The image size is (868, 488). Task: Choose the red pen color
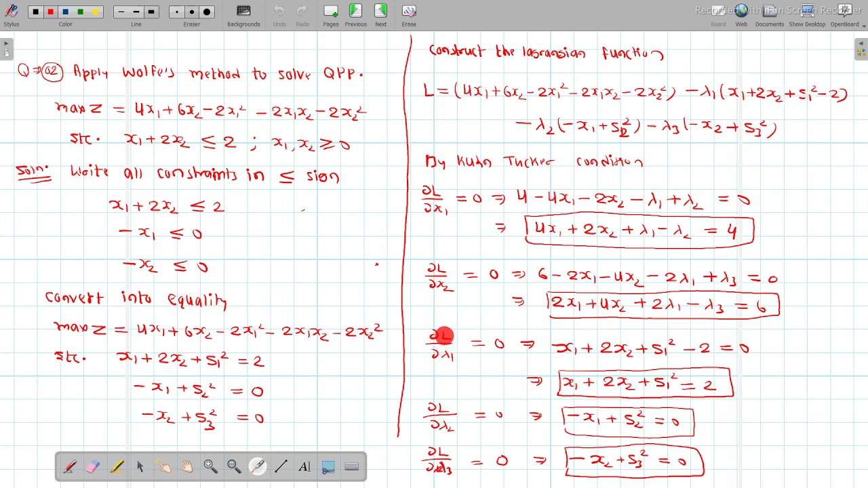(x=50, y=12)
